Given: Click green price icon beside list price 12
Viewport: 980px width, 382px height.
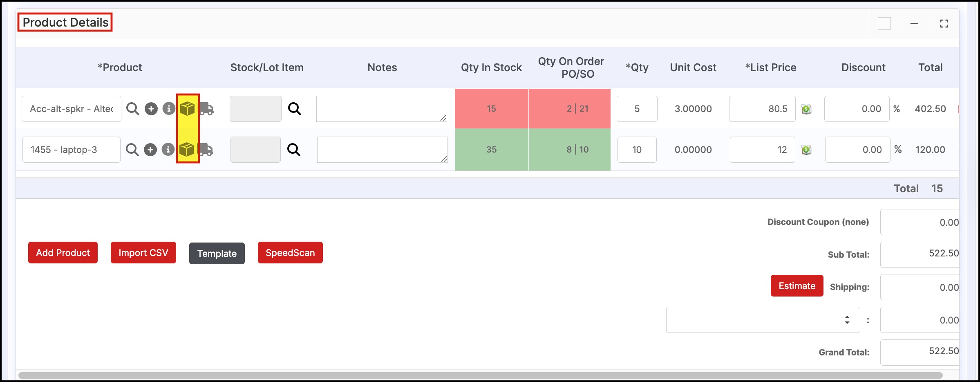Looking at the screenshot, I should pos(806,150).
